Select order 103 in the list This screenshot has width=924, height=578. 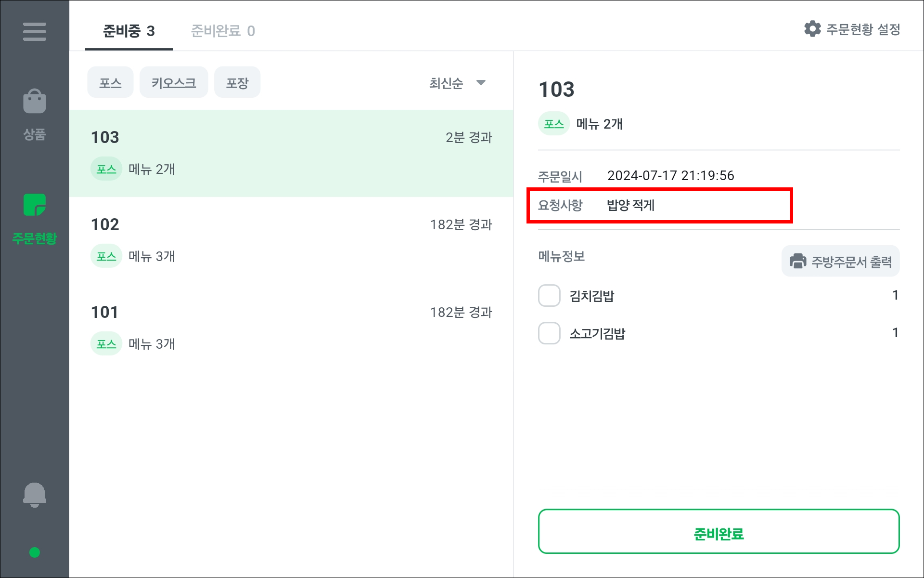pyautogui.click(x=291, y=153)
